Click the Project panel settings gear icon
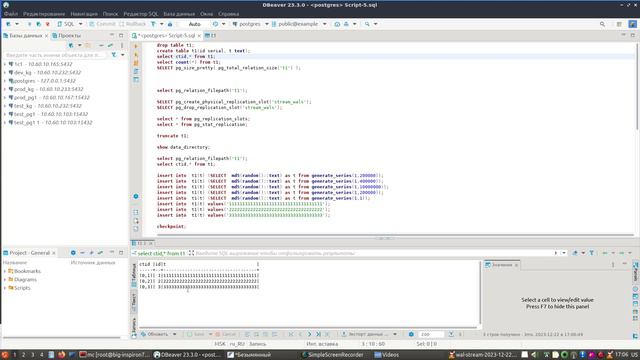The height and width of the screenshot is (360, 640). (x=73, y=253)
